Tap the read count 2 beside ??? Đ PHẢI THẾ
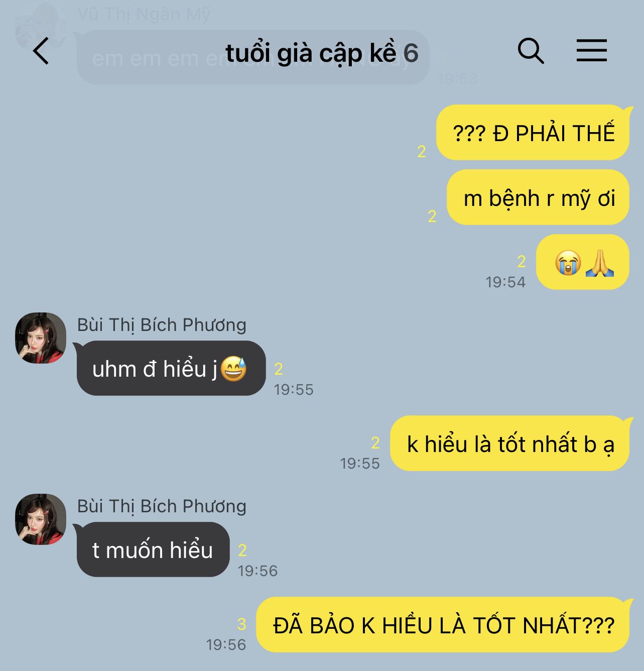The image size is (644, 671). pyautogui.click(x=422, y=151)
